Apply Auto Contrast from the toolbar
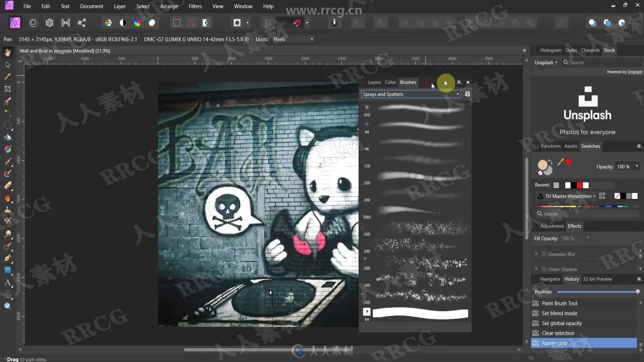 coord(123,23)
